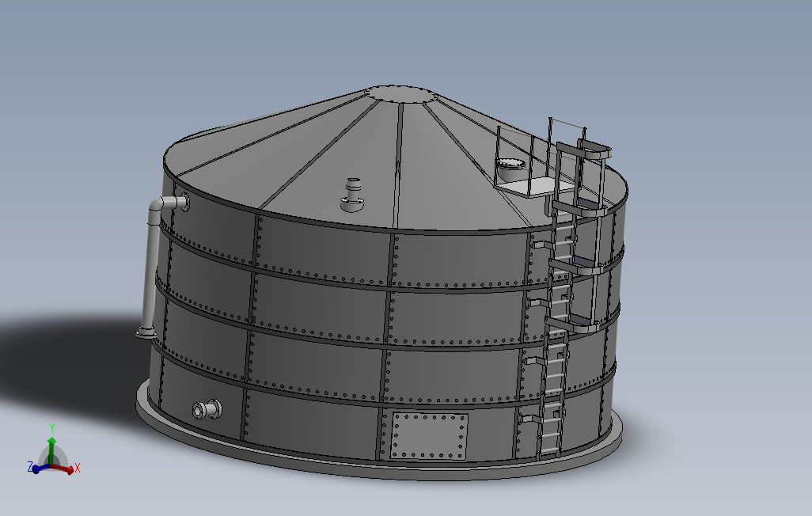Click the blue Z axis arrow of the triad
Viewport: 812px width, 516px height.
point(40,469)
